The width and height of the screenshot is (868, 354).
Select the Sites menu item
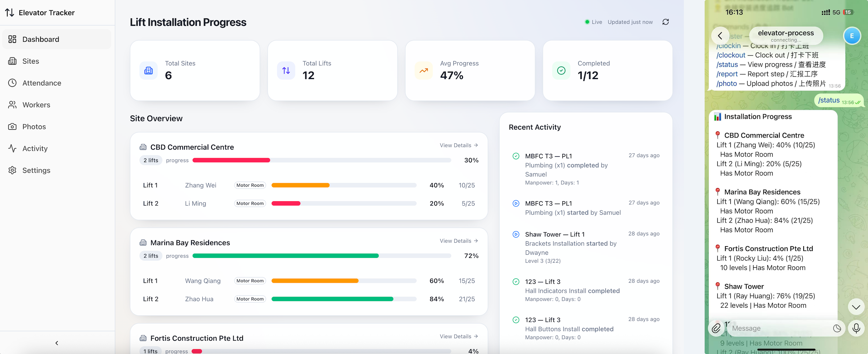31,61
